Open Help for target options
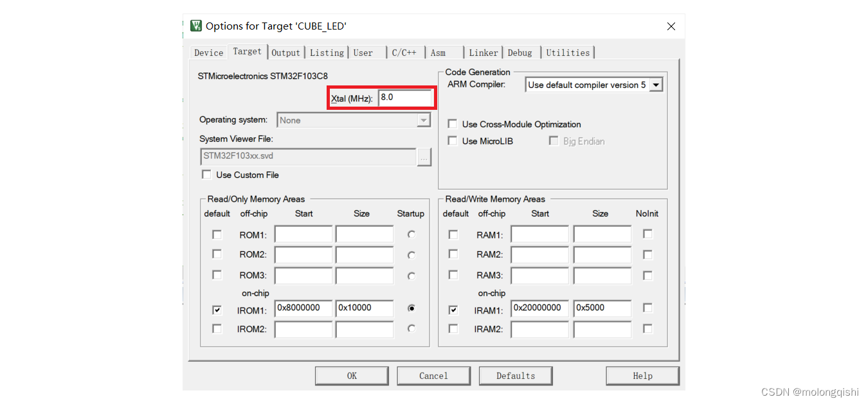868x404 pixels. point(642,376)
